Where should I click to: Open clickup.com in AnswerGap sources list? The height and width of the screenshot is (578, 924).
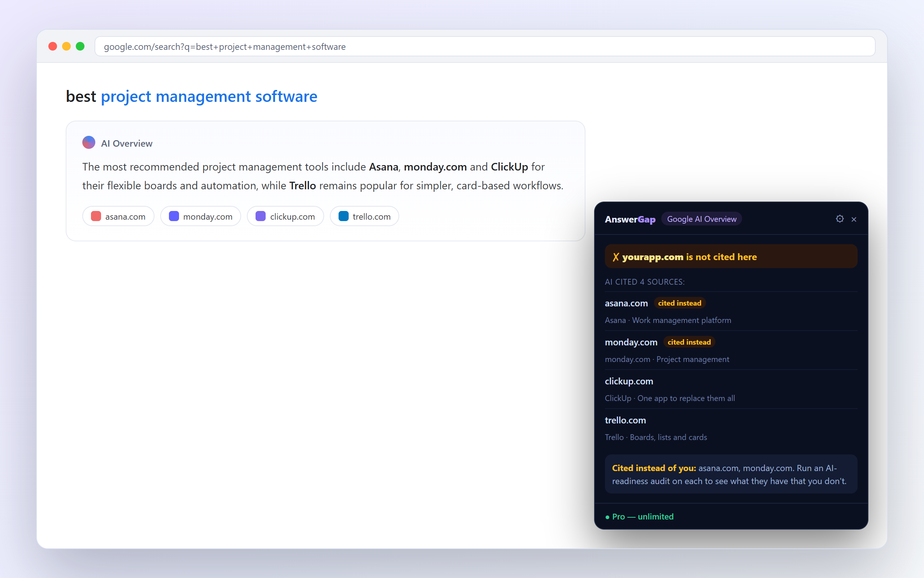point(629,381)
